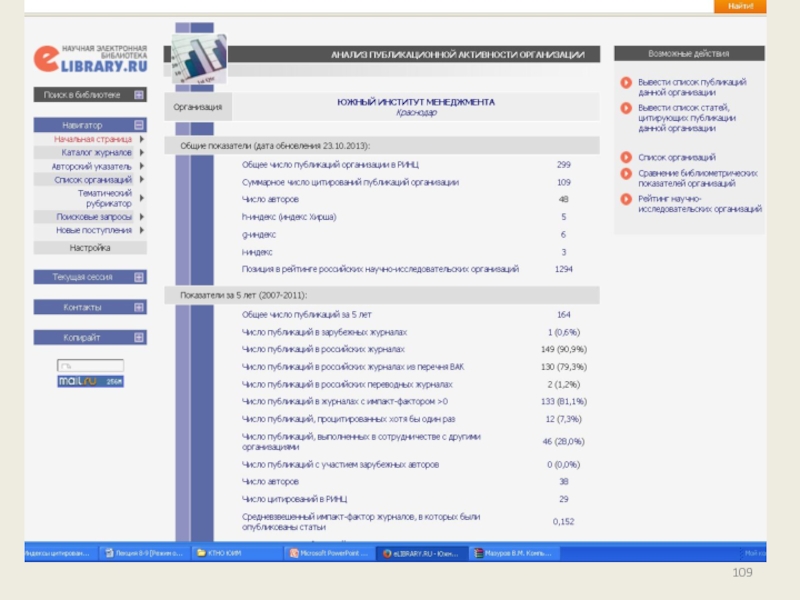The height and width of the screenshot is (600, 800).
Task: Open 'Каталог журналов' in the navigator
Action: [x=96, y=153]
